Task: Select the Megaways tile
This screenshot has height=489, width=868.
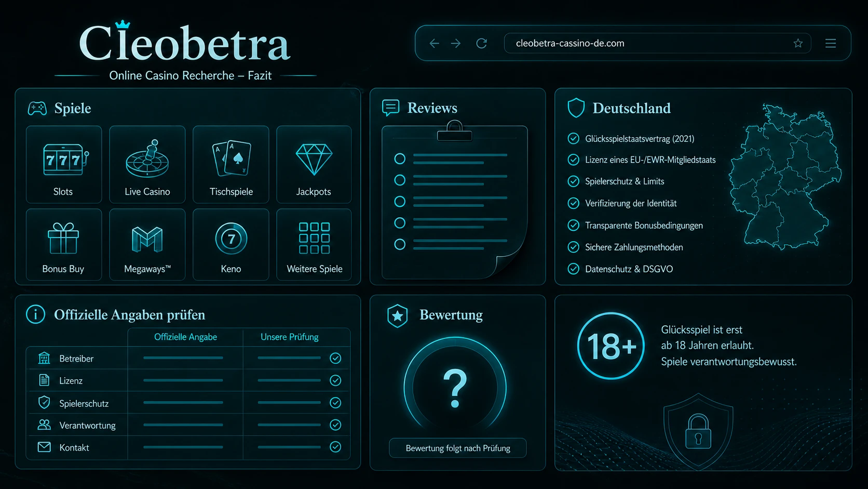Action: (147, 244)
